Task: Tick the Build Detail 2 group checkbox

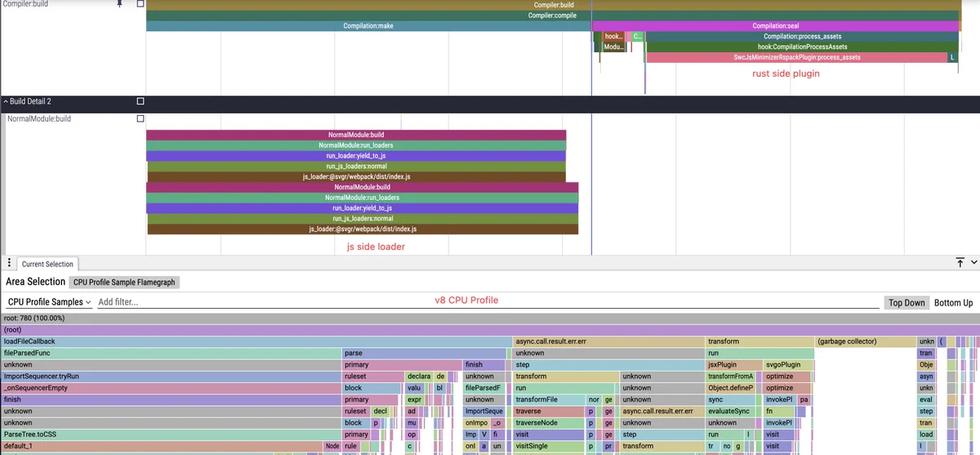Action: pyautogui.click(x=140, y=101)
